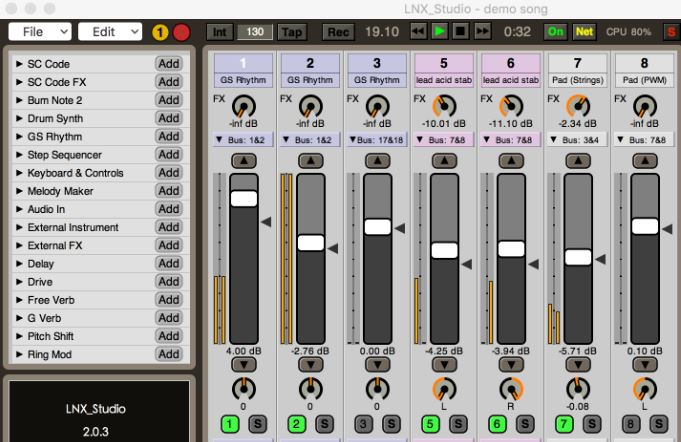Select channel 5 header tab

(444, 63)
